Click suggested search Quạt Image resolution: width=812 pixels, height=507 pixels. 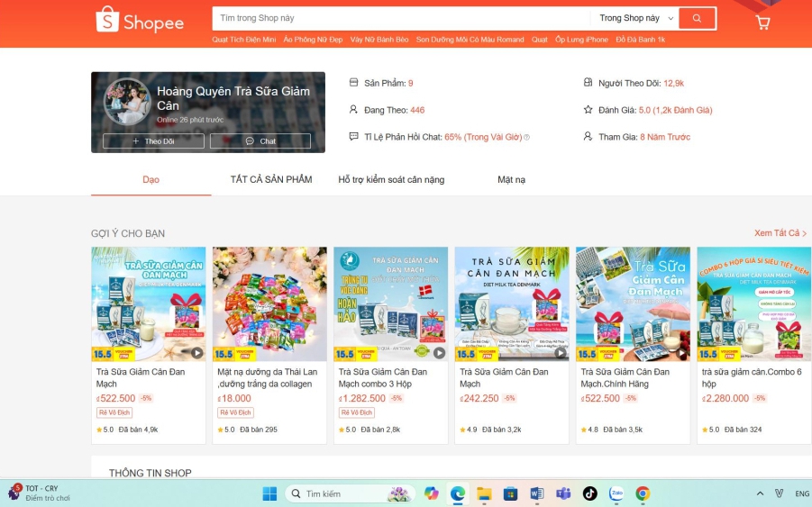click(x=539, y=40)
